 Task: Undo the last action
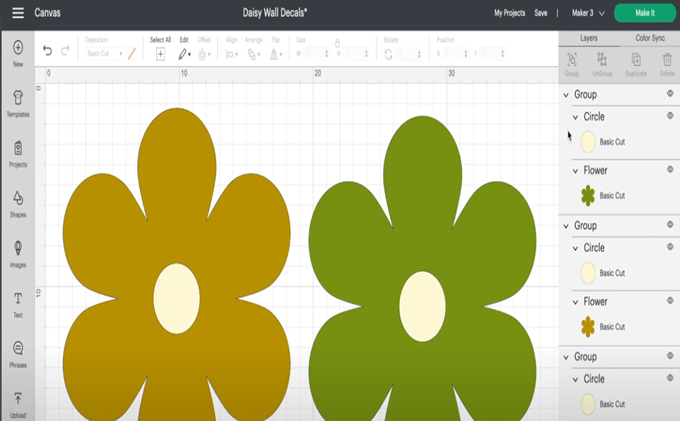click(x=47, y=51)
